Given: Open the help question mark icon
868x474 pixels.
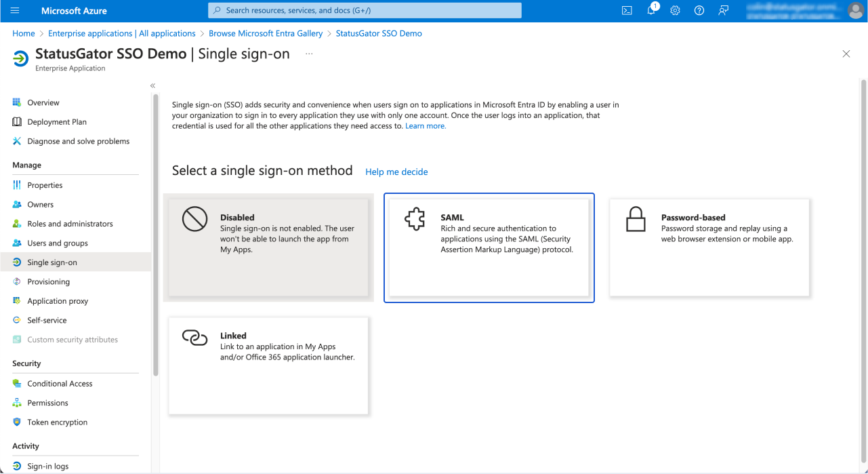Looking at the screenshot, I should click(699, 10).
